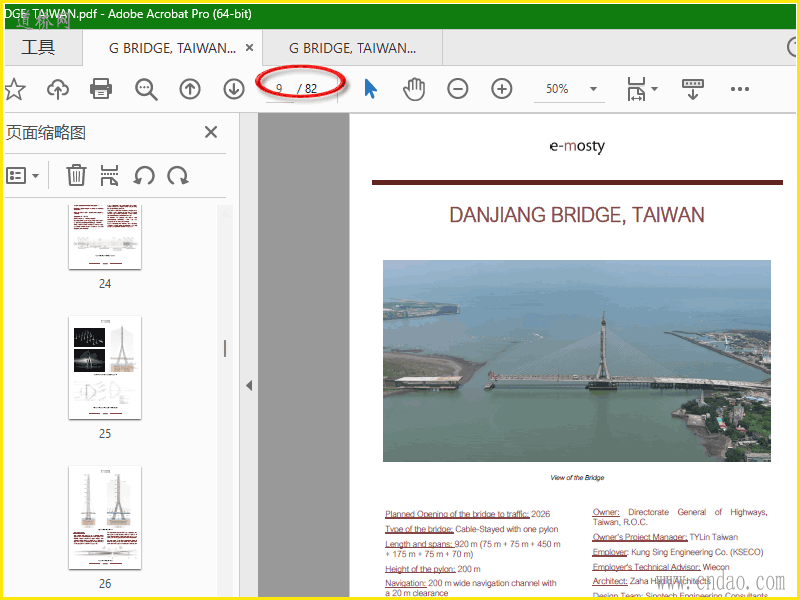Click the cloud upload icon

[x=58, y=89]
